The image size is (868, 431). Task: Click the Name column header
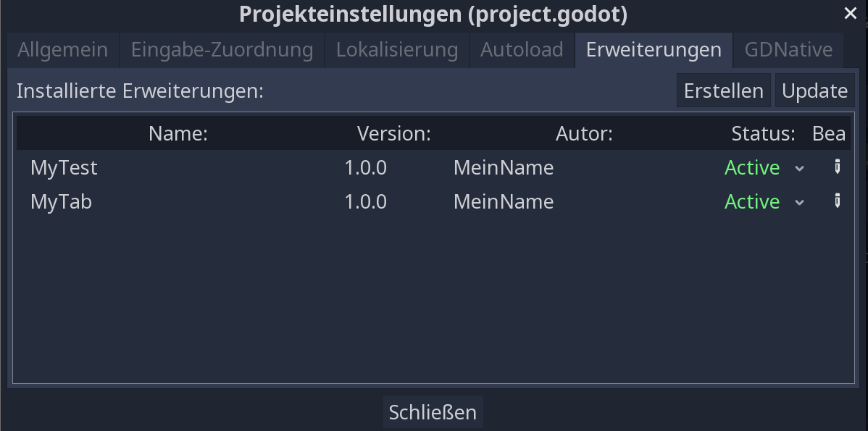tap(178, 133)
